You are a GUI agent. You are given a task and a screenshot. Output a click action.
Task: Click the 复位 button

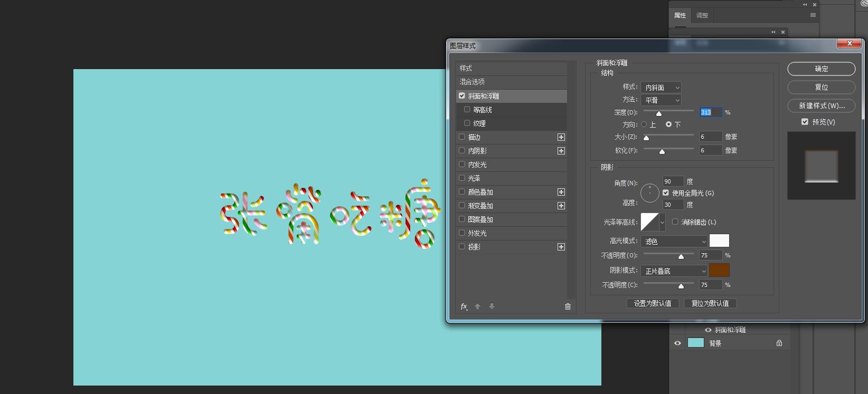tap(822, 87)
